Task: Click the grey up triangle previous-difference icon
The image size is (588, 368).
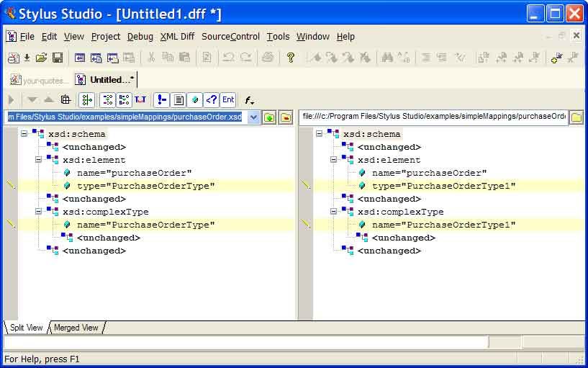Action: 49,99
